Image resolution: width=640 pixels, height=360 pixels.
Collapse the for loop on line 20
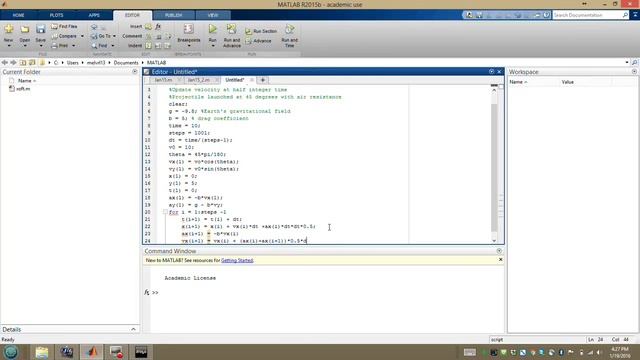(165, 212)
